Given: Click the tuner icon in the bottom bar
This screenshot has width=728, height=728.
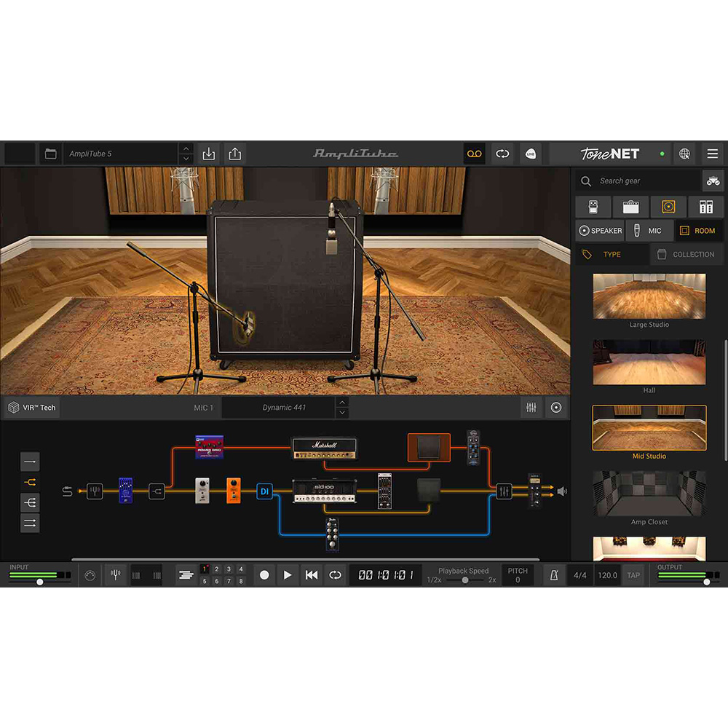Looking at the screenshot, I should [115, 574].
